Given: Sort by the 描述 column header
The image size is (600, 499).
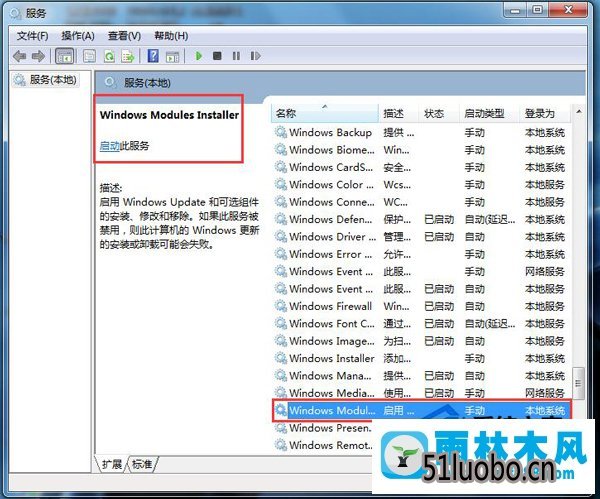Looking at the screenshot, I should click(x=399, y=113).
